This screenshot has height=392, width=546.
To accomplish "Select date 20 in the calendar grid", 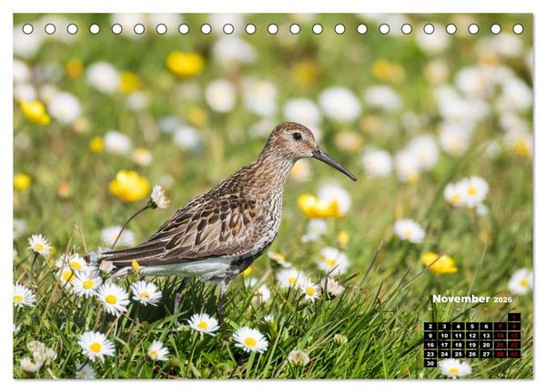I will tap(486, 345).
